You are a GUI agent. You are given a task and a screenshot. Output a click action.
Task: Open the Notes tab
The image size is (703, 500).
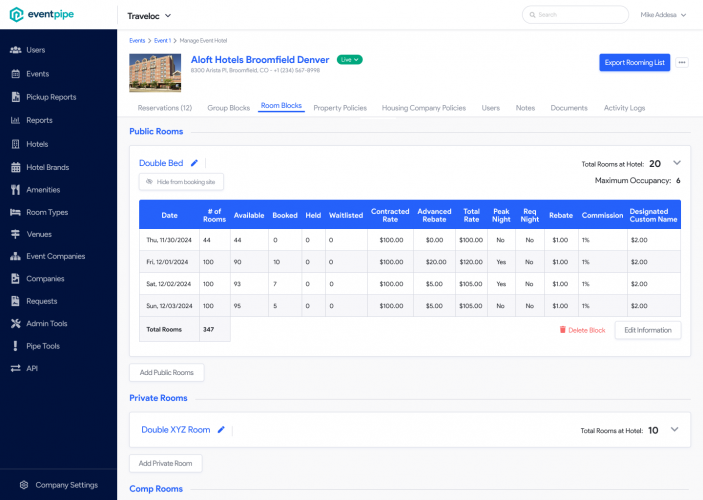point(525,108)
